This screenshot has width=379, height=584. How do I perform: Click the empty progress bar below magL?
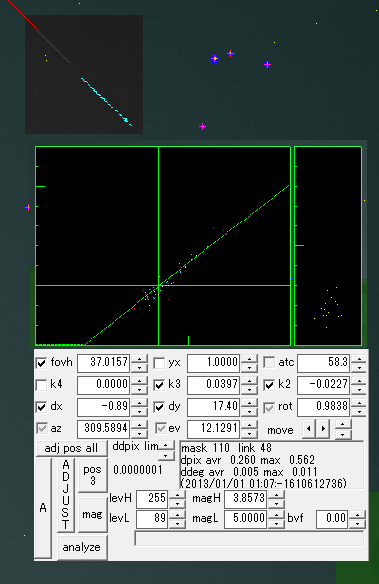[x=249, y=539]
